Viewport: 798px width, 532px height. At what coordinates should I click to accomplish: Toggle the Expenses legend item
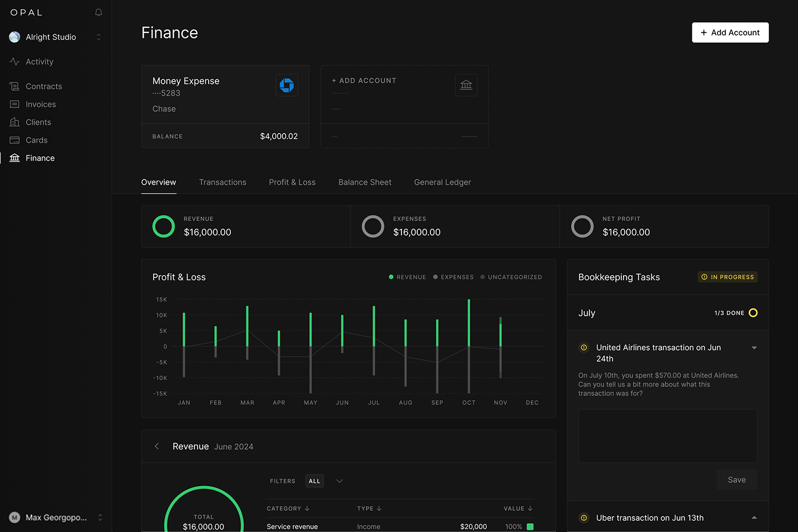(x=453, y=277)
